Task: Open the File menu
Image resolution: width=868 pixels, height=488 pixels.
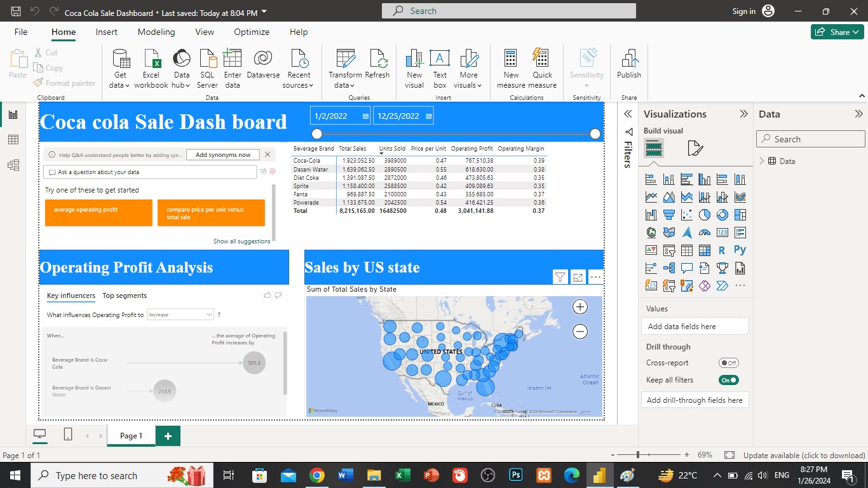Action: pos(21,32)
